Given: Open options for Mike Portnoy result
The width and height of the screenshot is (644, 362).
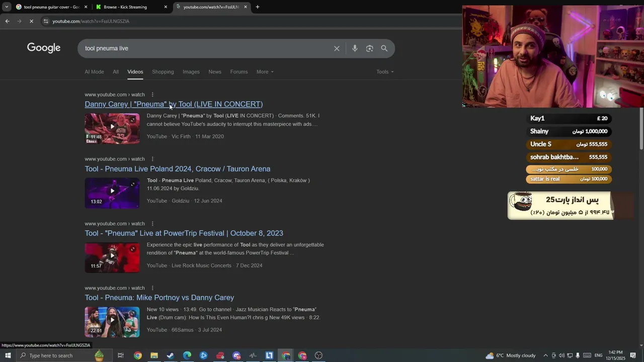Looking at the screenshot, I should [152, 288].
